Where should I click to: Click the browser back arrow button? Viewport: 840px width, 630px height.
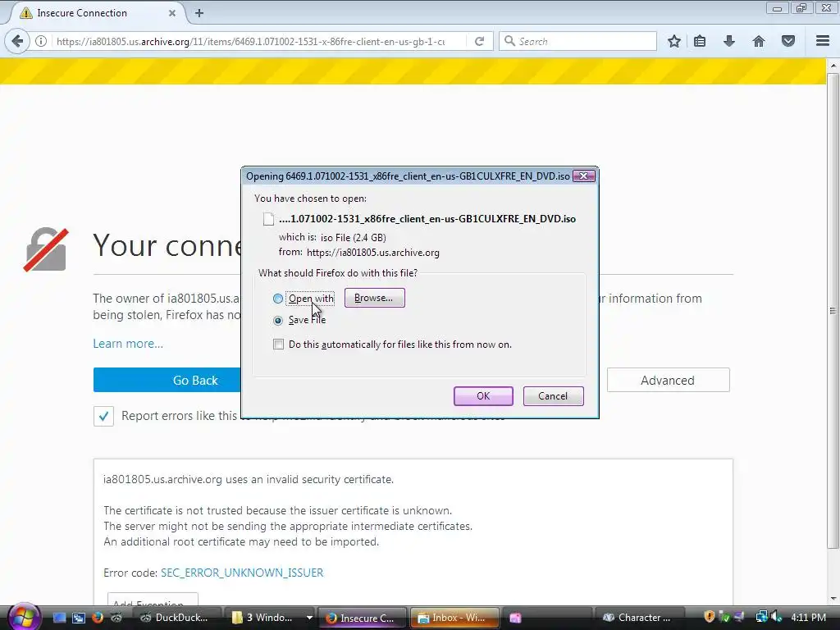pyautogui.click(x=17, y=41)
